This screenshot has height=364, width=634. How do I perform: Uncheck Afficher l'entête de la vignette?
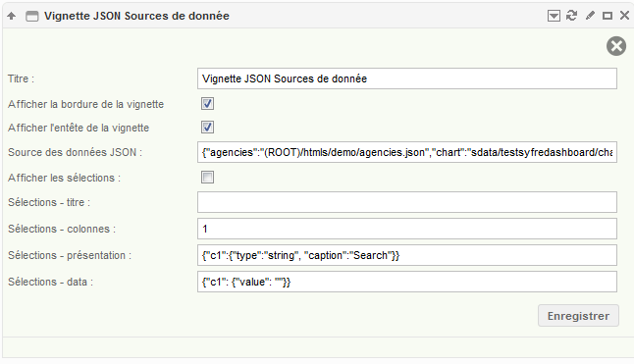pyautogui.click(x=207, y=128)
